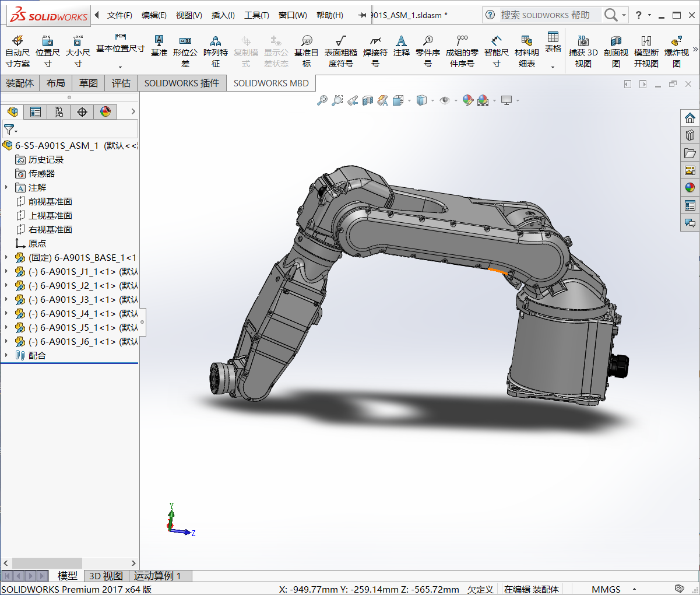The width and height of the screenshot is (700, 595).
Task: Switch to the 评估 tab
Action: tap(121, 83)
